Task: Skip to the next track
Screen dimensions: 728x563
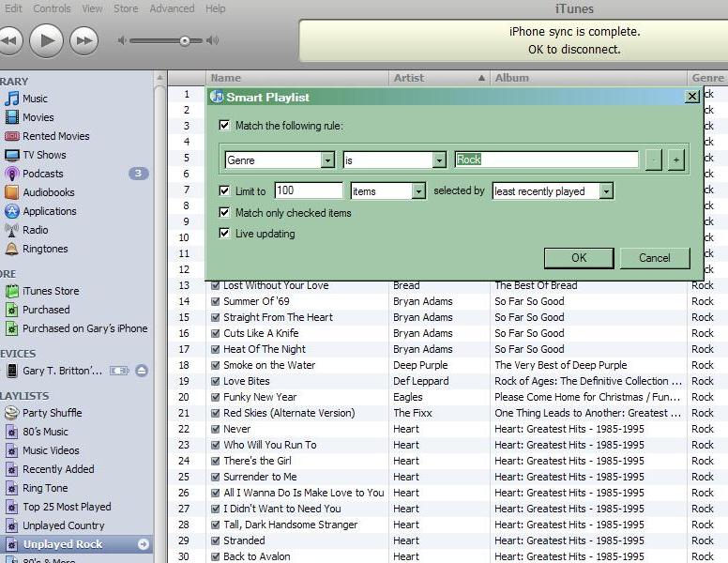Action: (84, 41)
